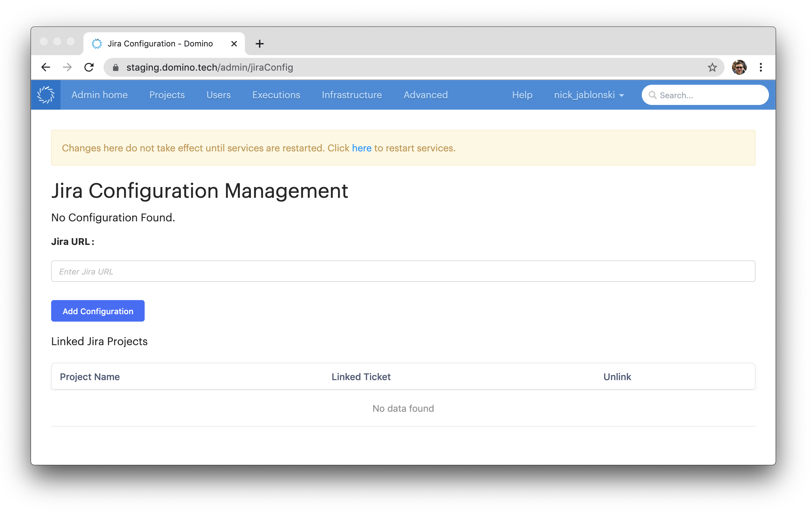The height and width of the screenshot is (512, 812).
Task: Click the Project Name column header
Action: coord(90,377)
